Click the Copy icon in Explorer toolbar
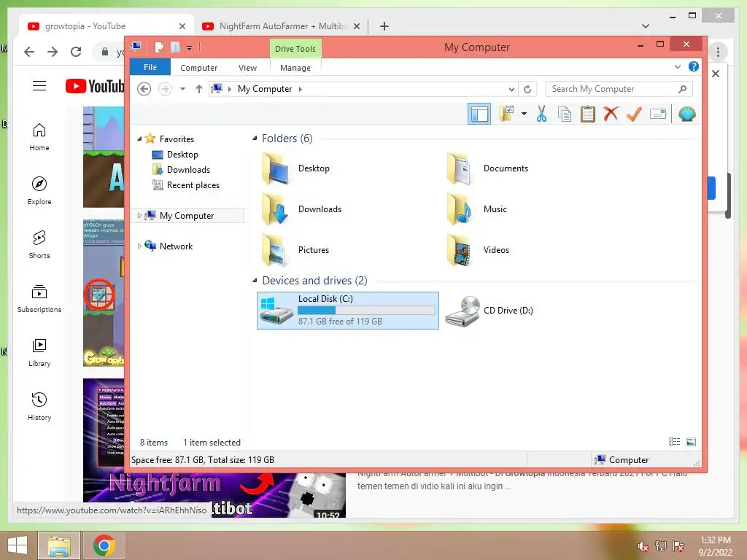Viewport: 747px width, 560px height. pos(565,114)
